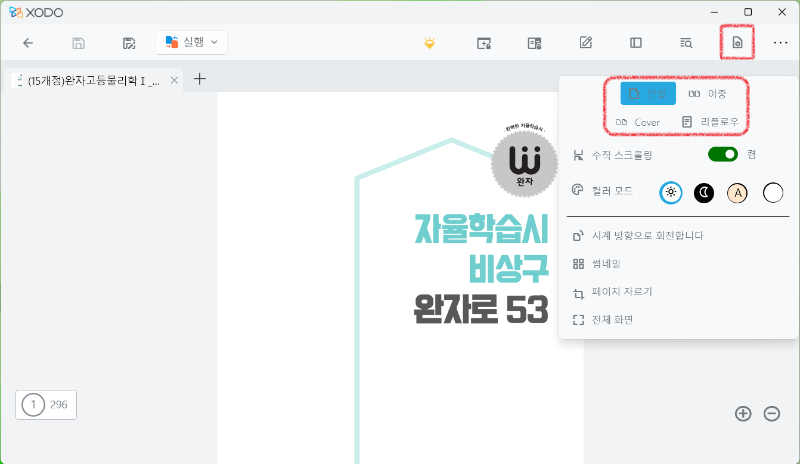The image size is (800, 464).
Task: Select the 이중 double page view
Action: click(707, 93)
